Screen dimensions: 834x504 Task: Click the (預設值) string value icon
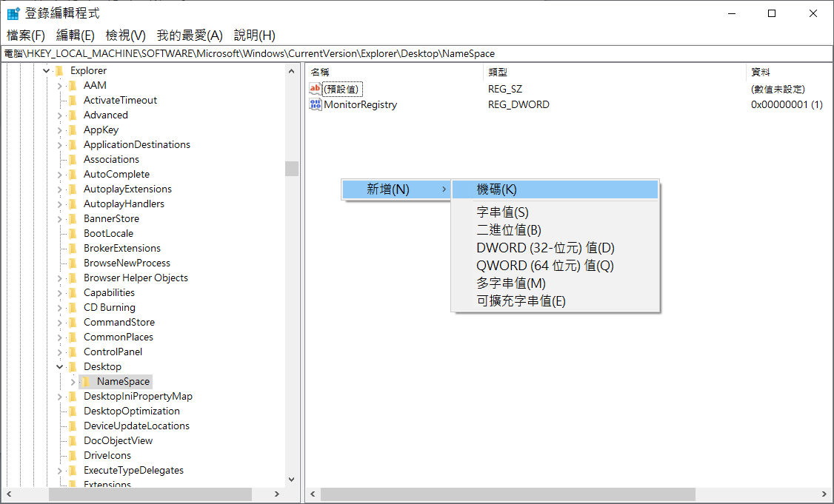316,89
